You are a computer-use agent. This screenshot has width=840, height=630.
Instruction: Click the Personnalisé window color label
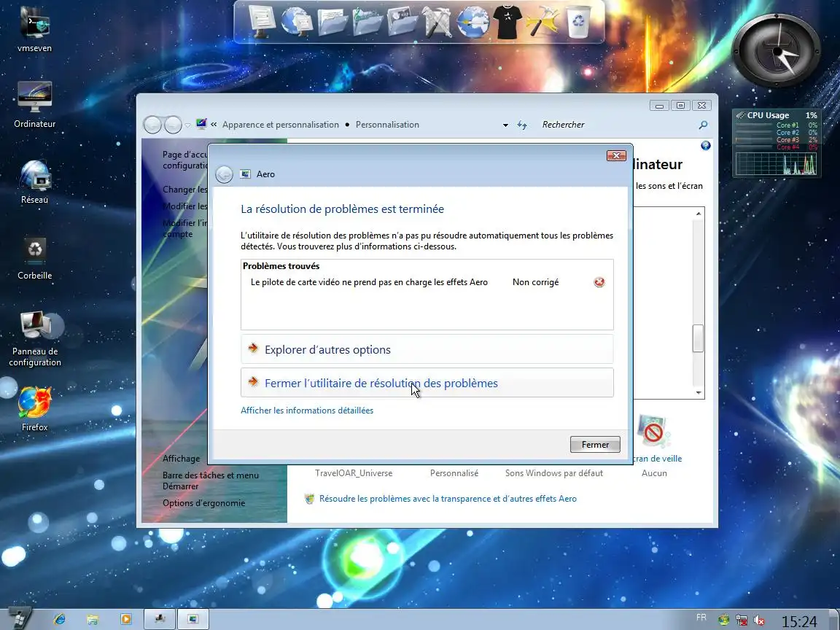click(x=454, y=473)
